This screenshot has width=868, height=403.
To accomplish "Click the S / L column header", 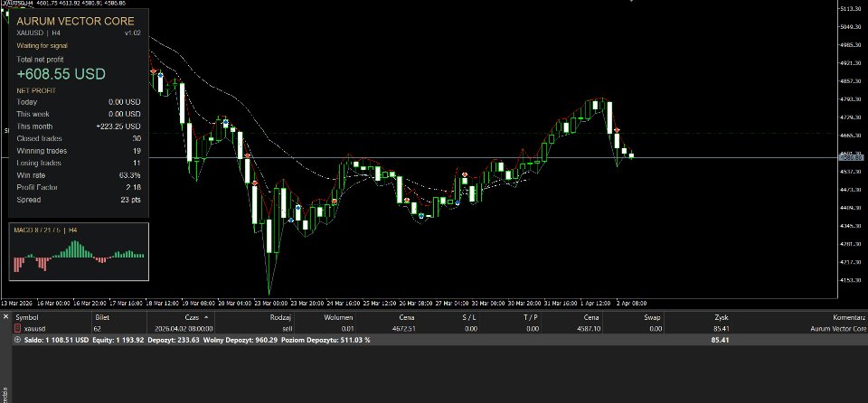I will 468,318.
